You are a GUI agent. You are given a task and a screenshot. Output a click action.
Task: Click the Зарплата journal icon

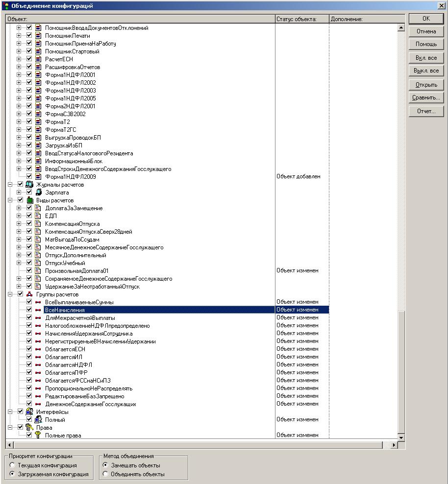tap(38, 193)
